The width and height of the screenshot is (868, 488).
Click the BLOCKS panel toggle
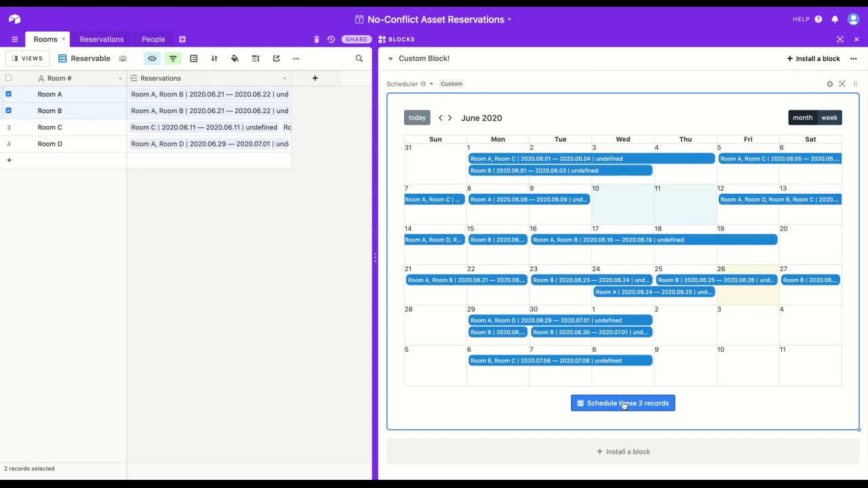(x=397, y=39)
